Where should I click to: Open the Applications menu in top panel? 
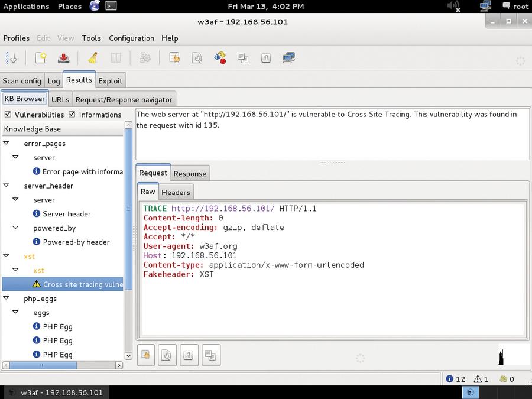click(26, 7)
